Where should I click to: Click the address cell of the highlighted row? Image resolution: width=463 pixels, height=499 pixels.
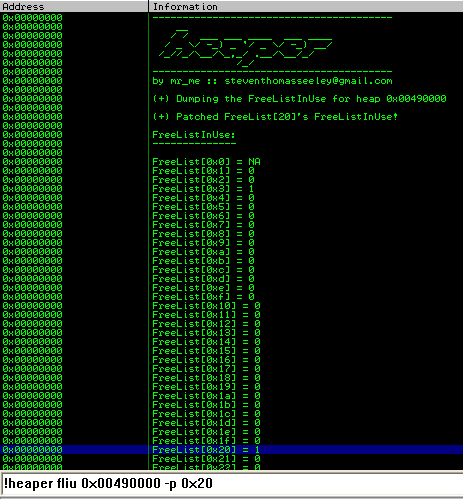click(x=32, y=450)
